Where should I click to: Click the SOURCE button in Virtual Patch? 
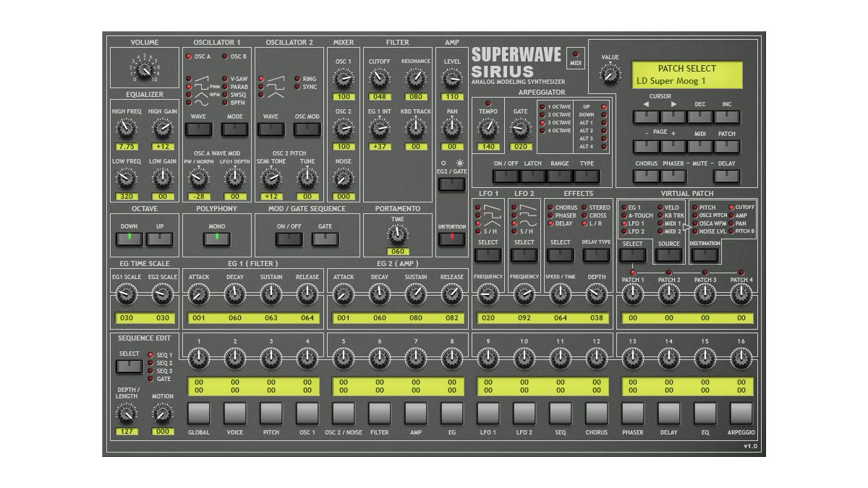[x=669, y=254]
